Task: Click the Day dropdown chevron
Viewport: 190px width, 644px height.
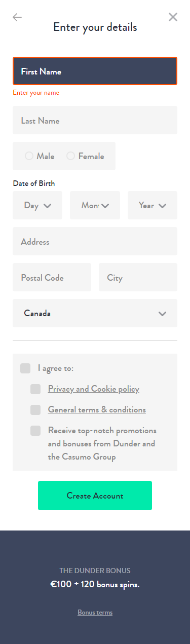Action: click(48, 206)
